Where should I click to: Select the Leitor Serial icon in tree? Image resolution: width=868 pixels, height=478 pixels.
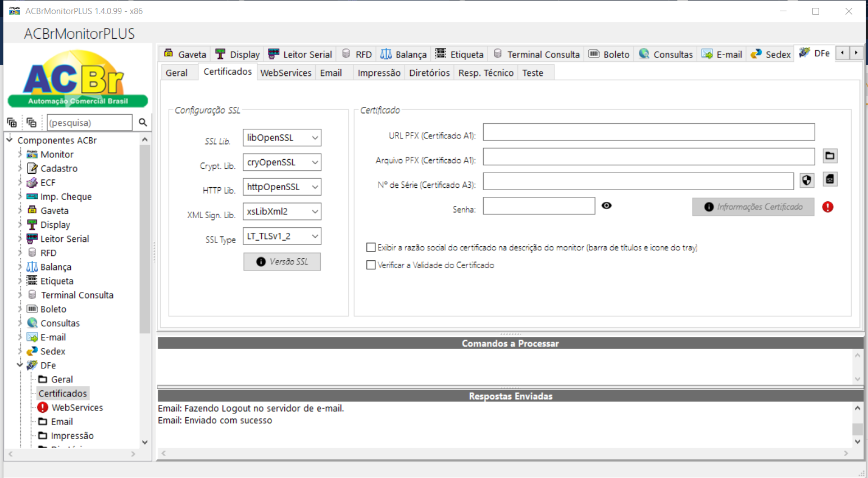(x=32, y=238)
